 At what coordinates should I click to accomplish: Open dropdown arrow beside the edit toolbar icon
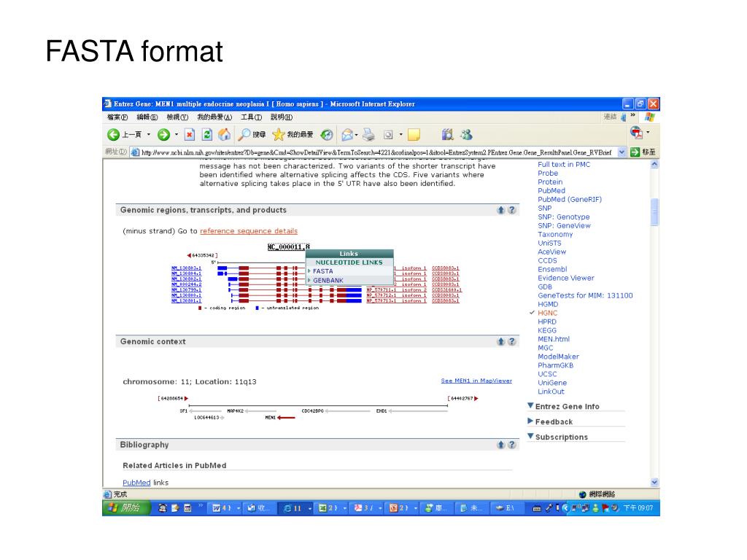click(400, 135)
